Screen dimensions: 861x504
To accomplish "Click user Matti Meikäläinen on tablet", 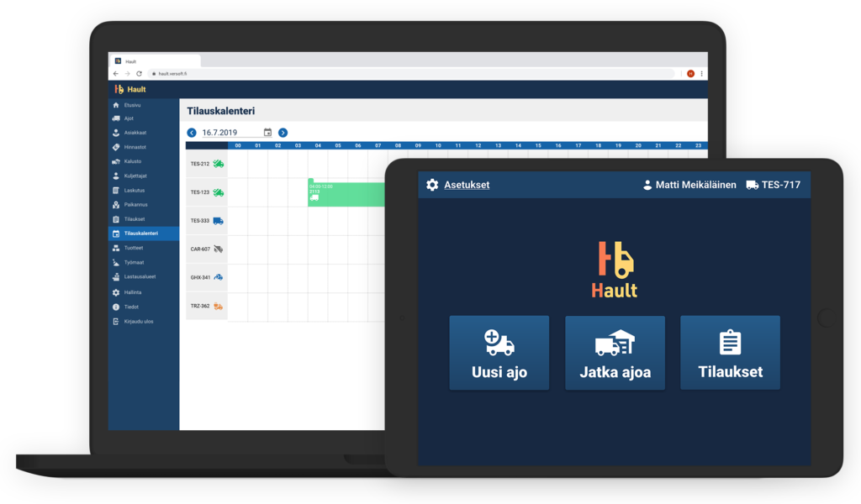I will pos(689,185).
